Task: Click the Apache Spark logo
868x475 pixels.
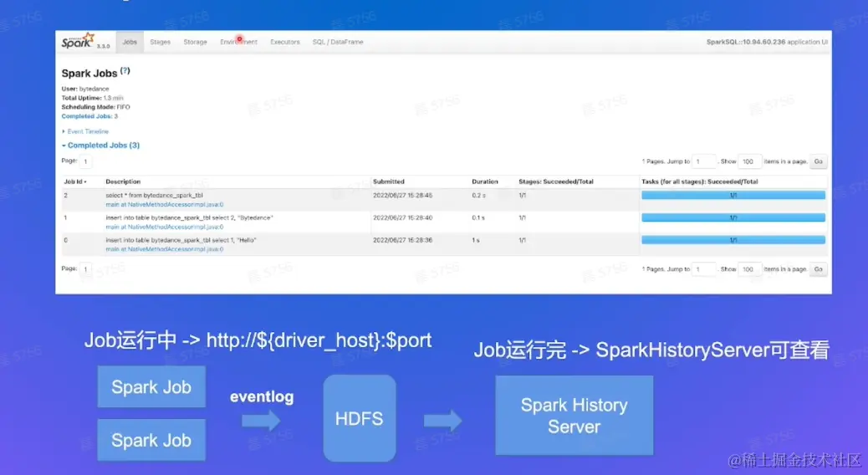Action: (x=78, y=41)
